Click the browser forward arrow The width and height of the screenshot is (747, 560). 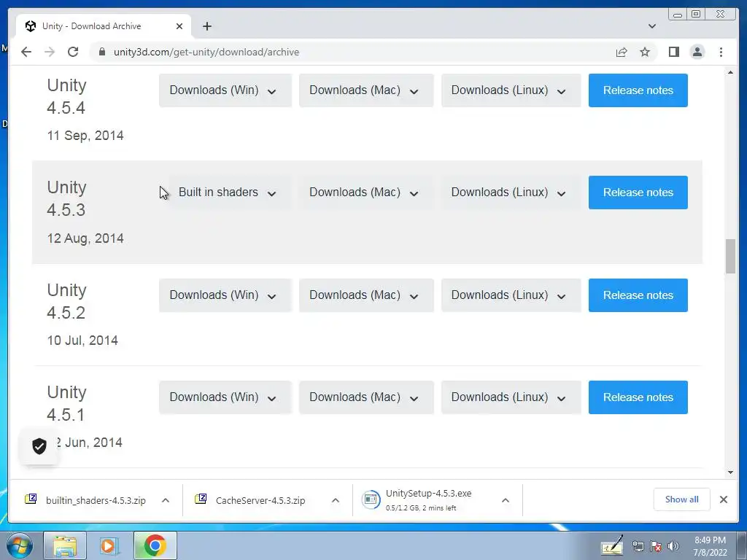coord(50,52)
